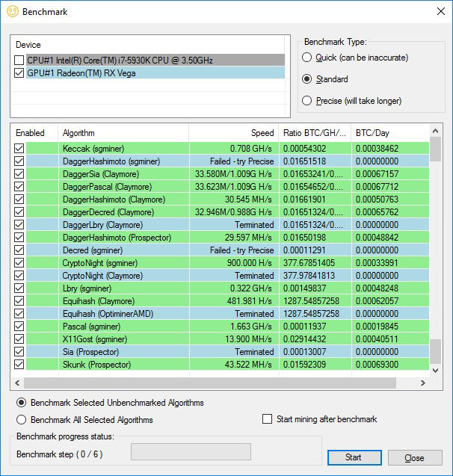Disable the Decred (sgminer) checkbox

coord(19,250)
